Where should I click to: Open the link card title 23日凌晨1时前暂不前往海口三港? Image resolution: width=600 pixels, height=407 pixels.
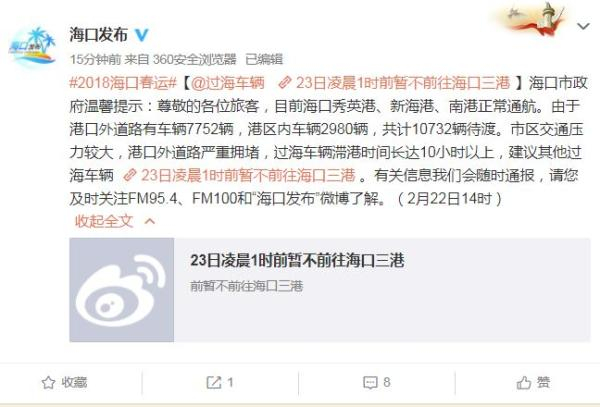pos(297,260)
